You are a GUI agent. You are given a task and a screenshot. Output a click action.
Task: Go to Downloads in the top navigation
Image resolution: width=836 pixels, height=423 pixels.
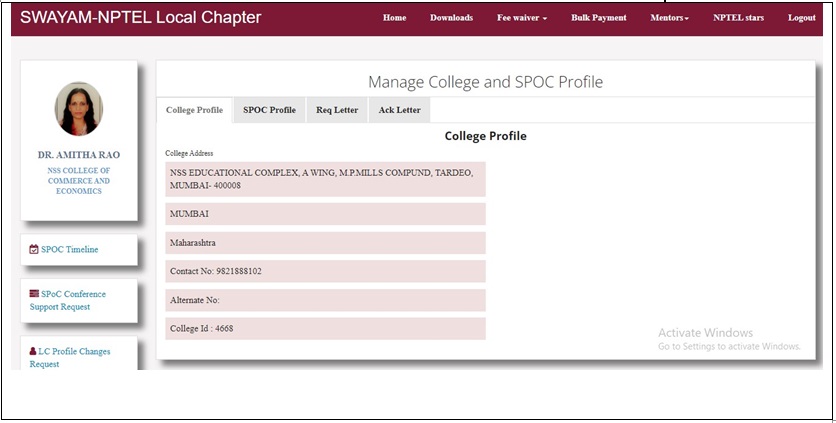(452, 18)
